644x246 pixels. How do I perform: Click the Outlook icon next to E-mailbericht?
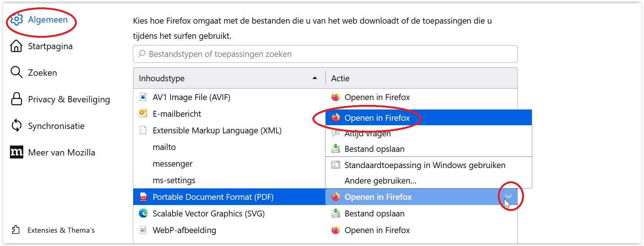pos(143,113)
